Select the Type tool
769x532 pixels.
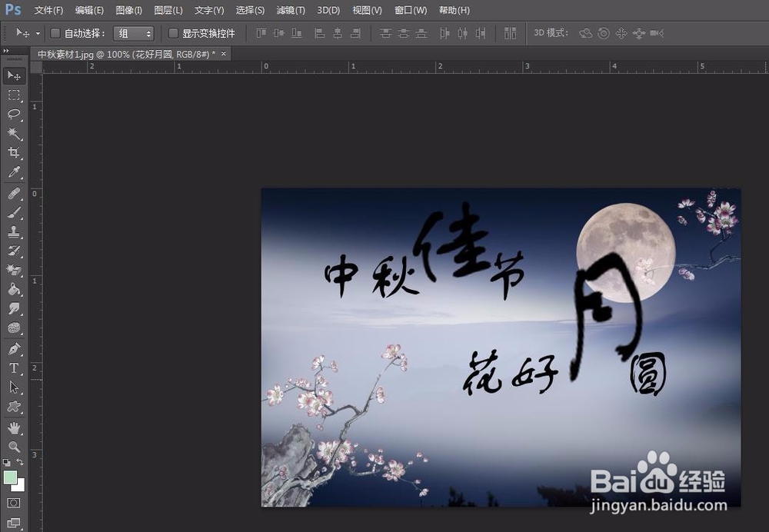pyautogui.click(x=14, y=367)
